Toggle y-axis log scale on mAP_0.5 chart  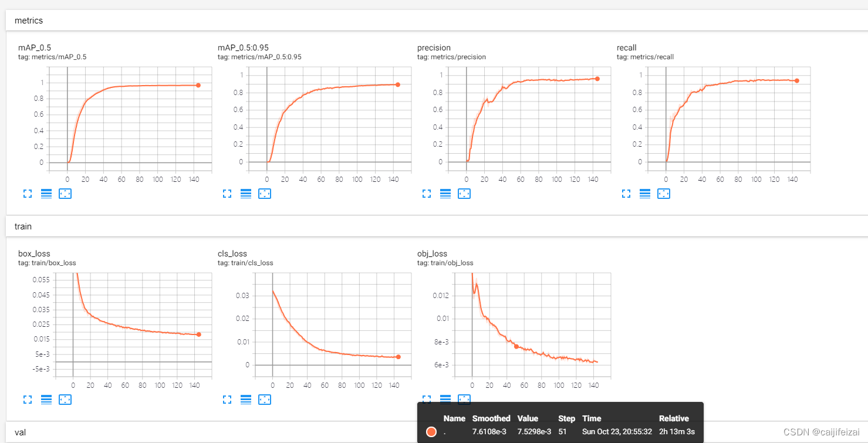(46, 193)
